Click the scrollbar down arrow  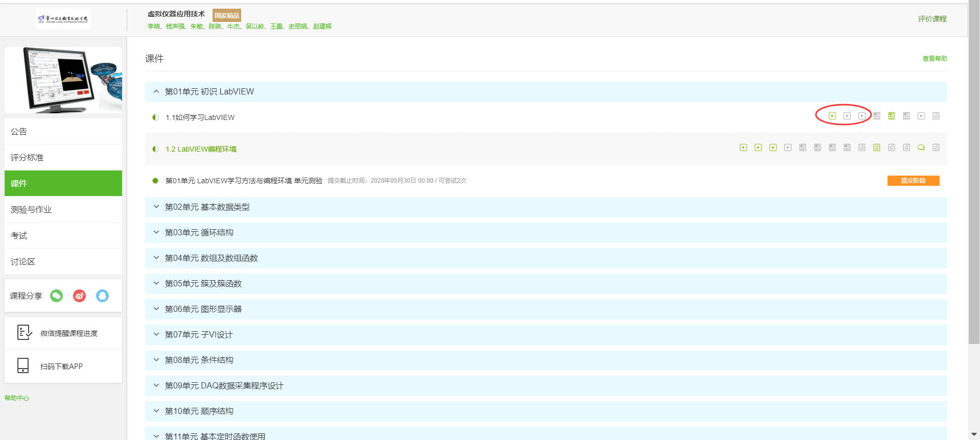[x=974, y=434]
